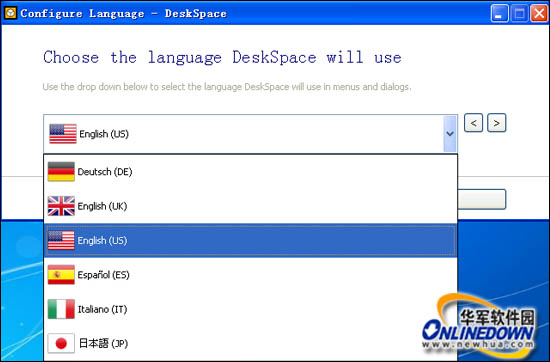Image resolution: width=550 pixels, height=362 pixels.
Task: Click the "Use the drop down below" instruction text
Action: [x=227, y=87]
